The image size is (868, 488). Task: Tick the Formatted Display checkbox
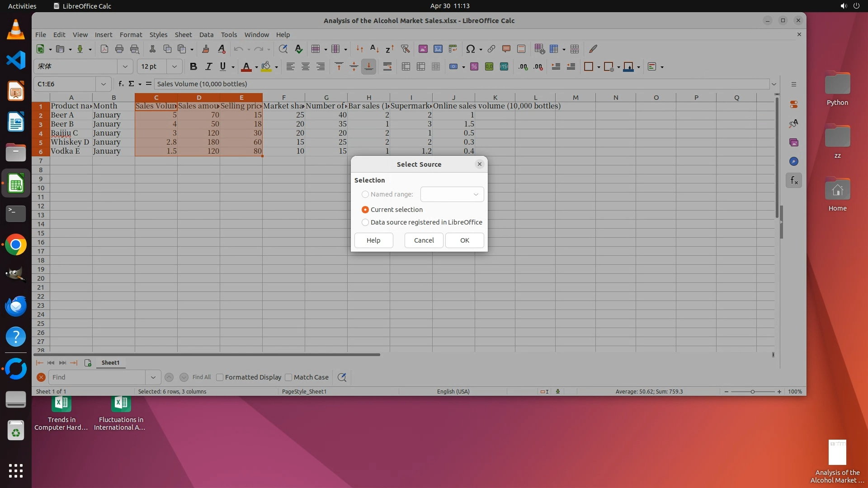point(220,377)
